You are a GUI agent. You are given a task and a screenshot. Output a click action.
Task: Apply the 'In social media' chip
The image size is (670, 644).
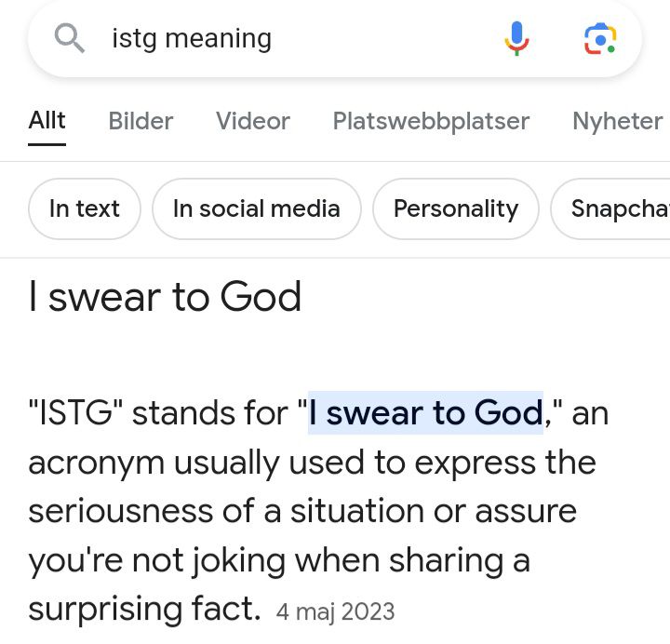pyautogui.click(x=257, y=208)
